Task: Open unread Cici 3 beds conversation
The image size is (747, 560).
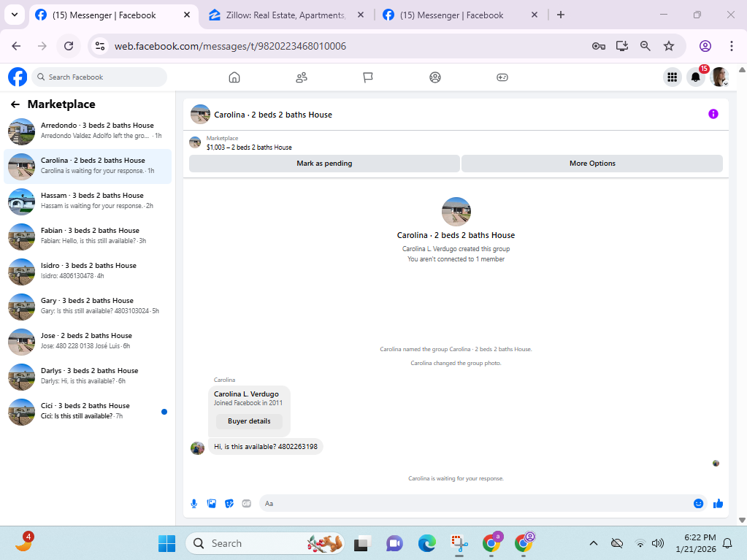Action: point(88,412)
